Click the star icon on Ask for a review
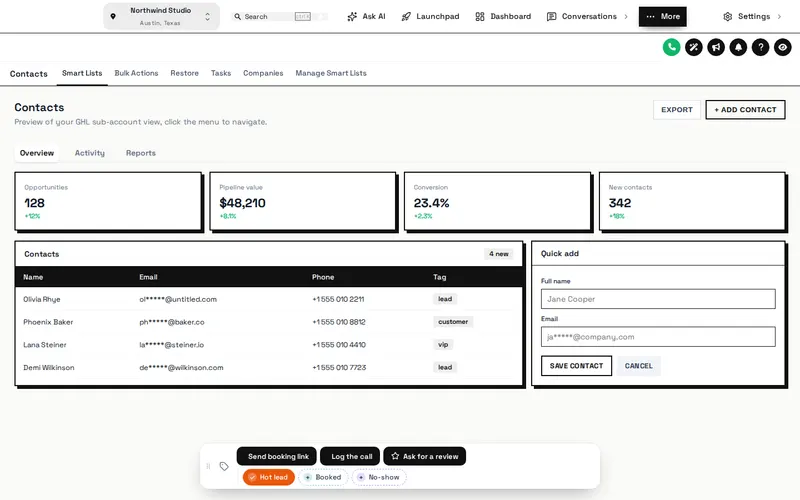This screenshot has width=800, height=500. (395, 456)
